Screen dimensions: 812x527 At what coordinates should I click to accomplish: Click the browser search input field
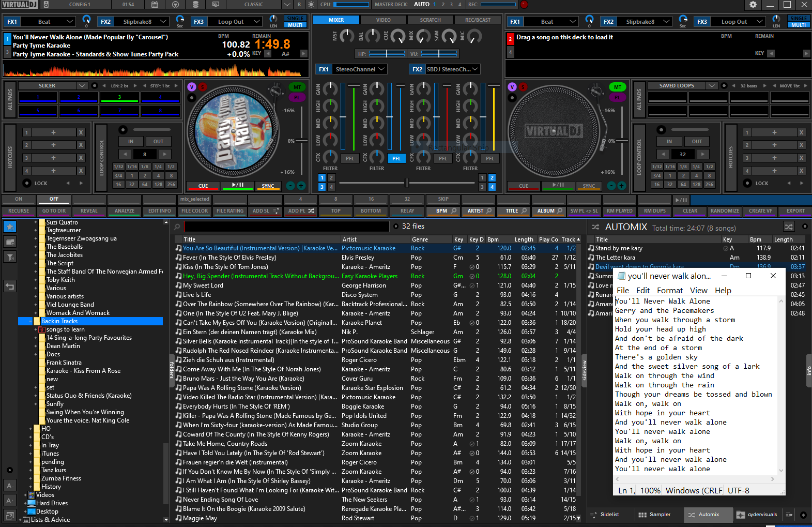(286, 227)
